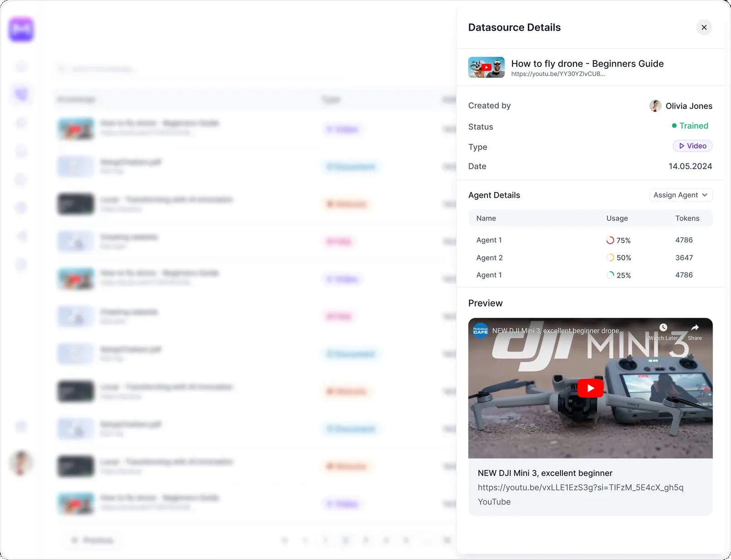The width and height of the screenshot is (731, 560).
Task: Click the highlighted purple sidebar icon
Action: point(21,95)
